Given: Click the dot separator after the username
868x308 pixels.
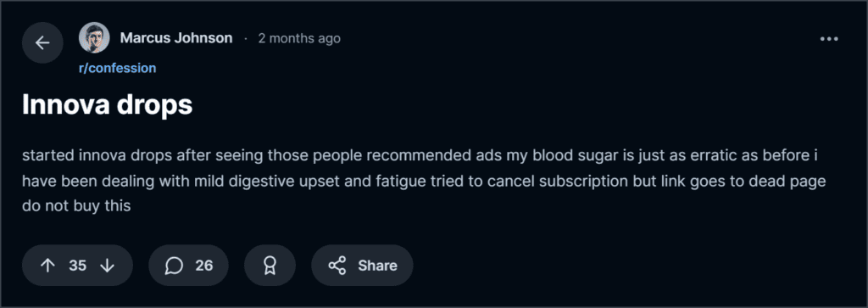Looking at the screenshot, I should click(245, 39).
